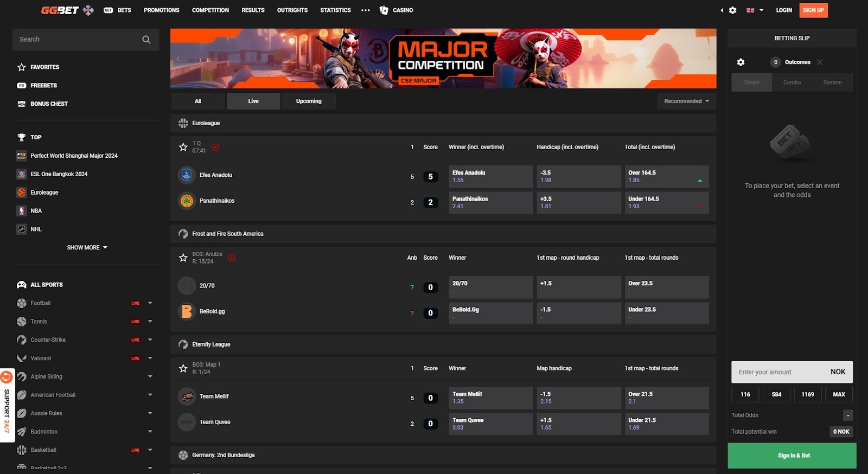868x474 pixels.
Task: Click the NBA logo icon
Action: (22, 211)
